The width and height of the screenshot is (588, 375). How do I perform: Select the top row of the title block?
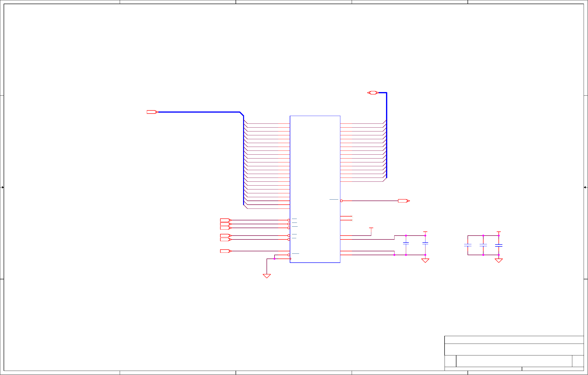[514, 340]
